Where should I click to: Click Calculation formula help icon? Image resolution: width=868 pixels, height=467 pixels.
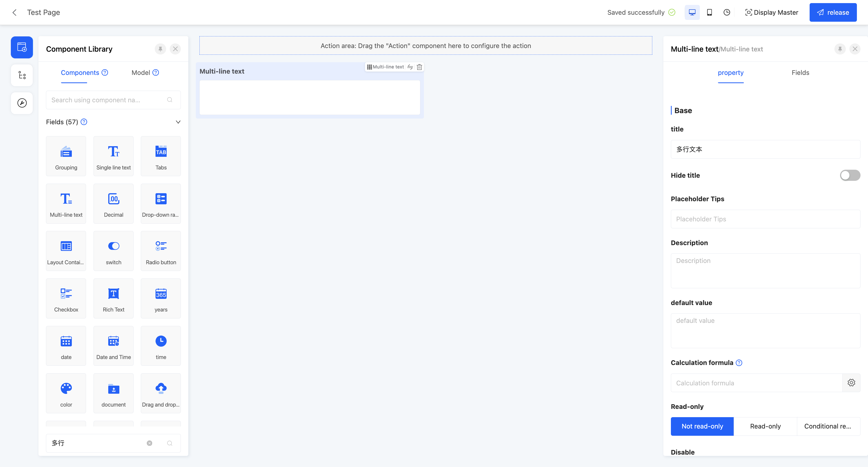(739, 363)
